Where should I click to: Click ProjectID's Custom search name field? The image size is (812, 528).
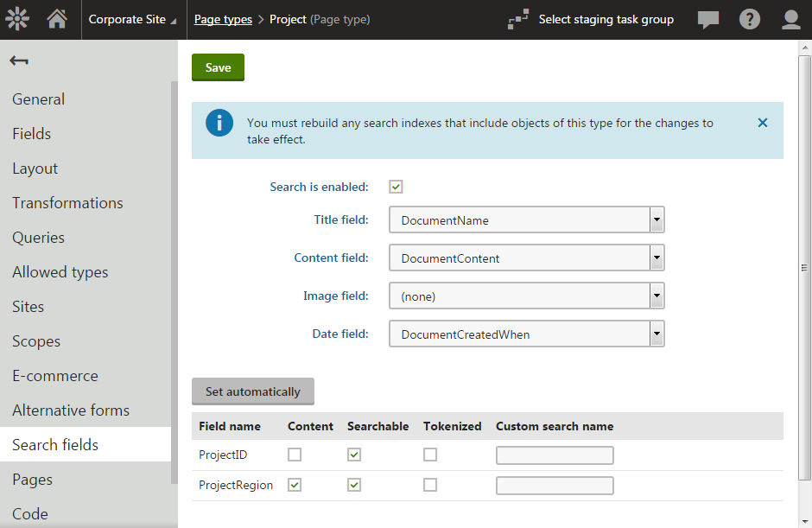(x=555, y=455)
